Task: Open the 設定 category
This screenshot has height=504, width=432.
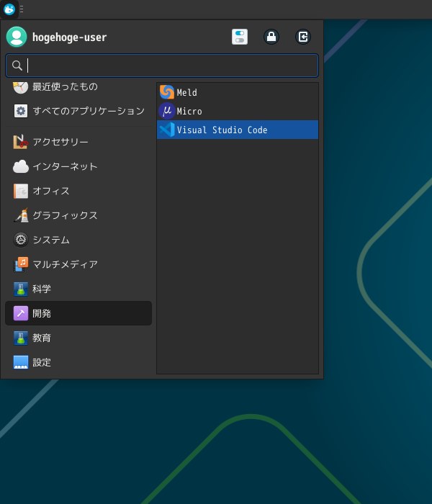Action: [42, 362]
